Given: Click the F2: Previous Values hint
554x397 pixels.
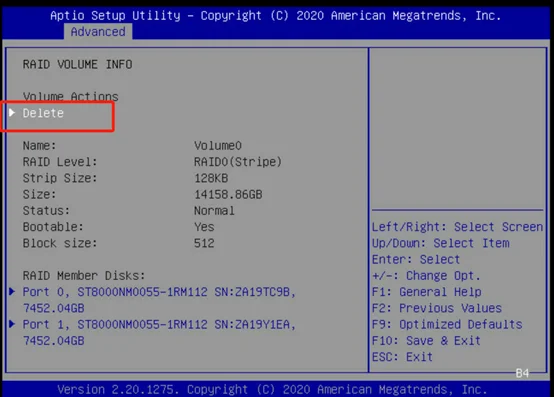Looking at the screenshot, I should (437, 308).
